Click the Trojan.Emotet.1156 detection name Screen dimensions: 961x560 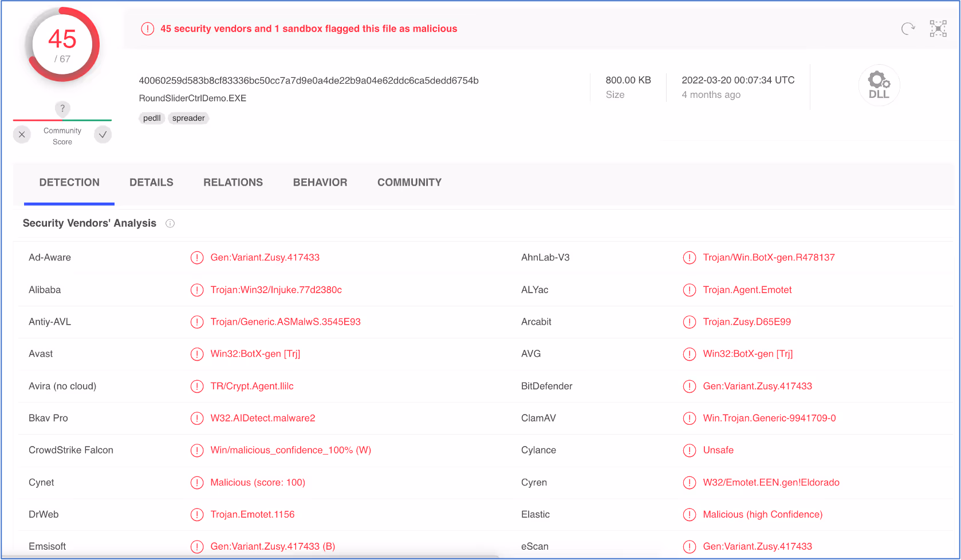click(253, 514)
